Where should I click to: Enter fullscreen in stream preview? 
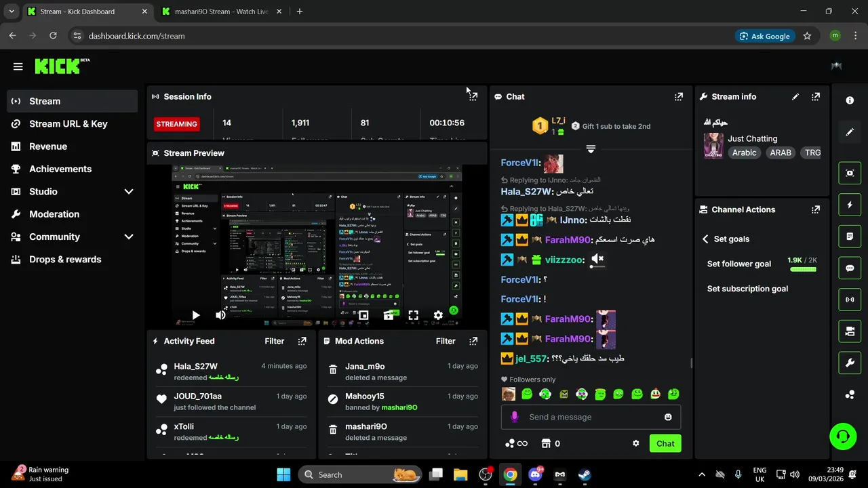pos(413,315)
